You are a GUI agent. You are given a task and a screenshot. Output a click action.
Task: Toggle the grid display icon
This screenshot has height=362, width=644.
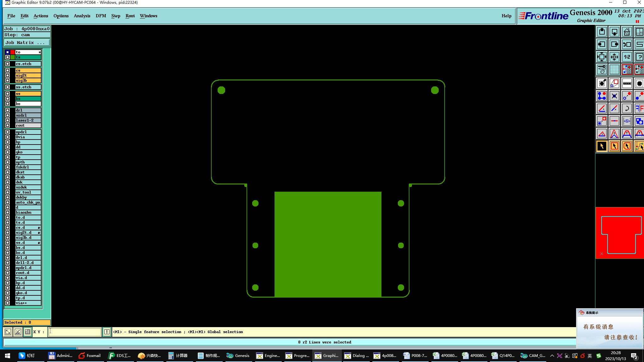pos(614,69)
